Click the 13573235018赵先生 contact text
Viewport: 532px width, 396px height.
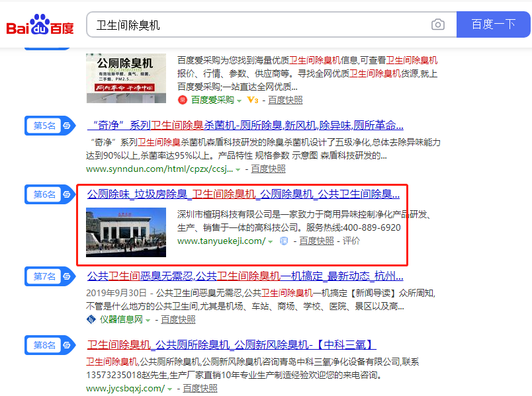[127, 375]
